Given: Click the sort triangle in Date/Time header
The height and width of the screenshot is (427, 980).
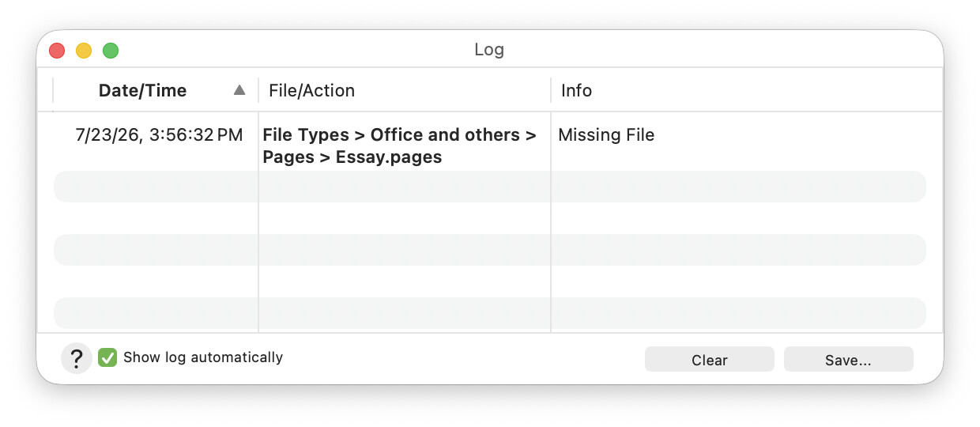Looking at the screenshot, I should 239,90.
